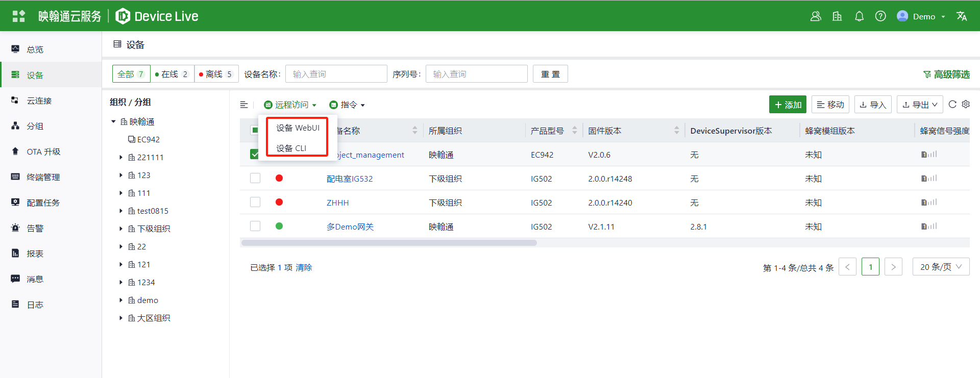Select the 离线 5 filter tab
This screenshot has height=378, width=980.
[x=216, y=74]
